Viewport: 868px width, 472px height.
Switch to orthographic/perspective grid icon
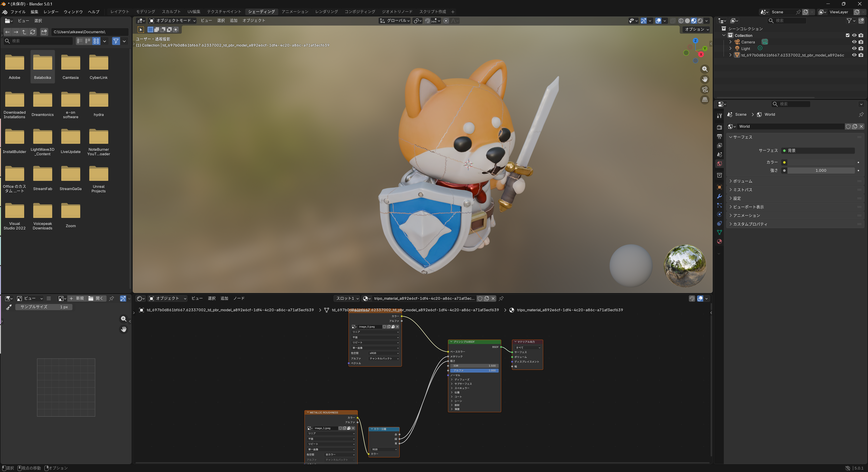705,100
